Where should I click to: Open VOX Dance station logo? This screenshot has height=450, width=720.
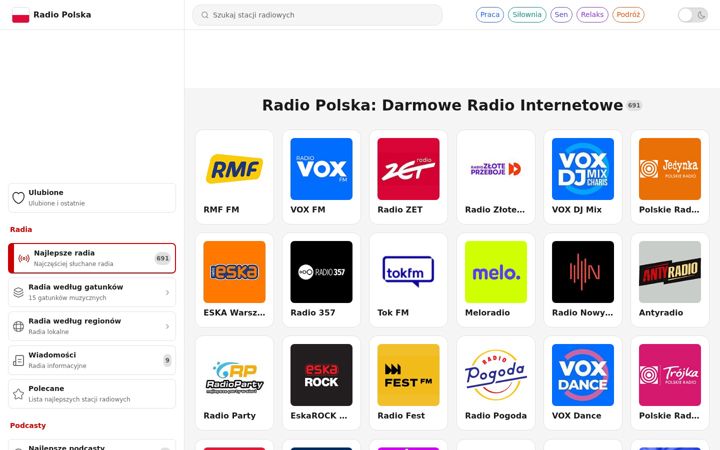tap(583, 375)
